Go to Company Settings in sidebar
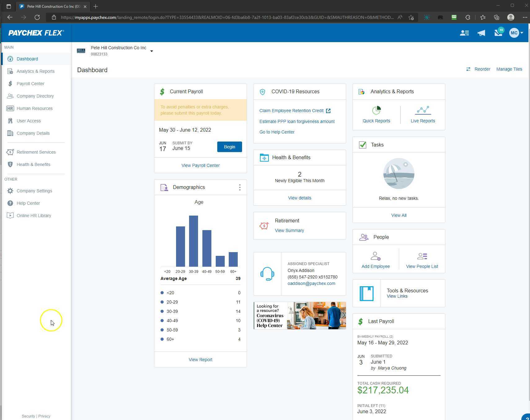 pyautogui.click(x=34, y=191)
